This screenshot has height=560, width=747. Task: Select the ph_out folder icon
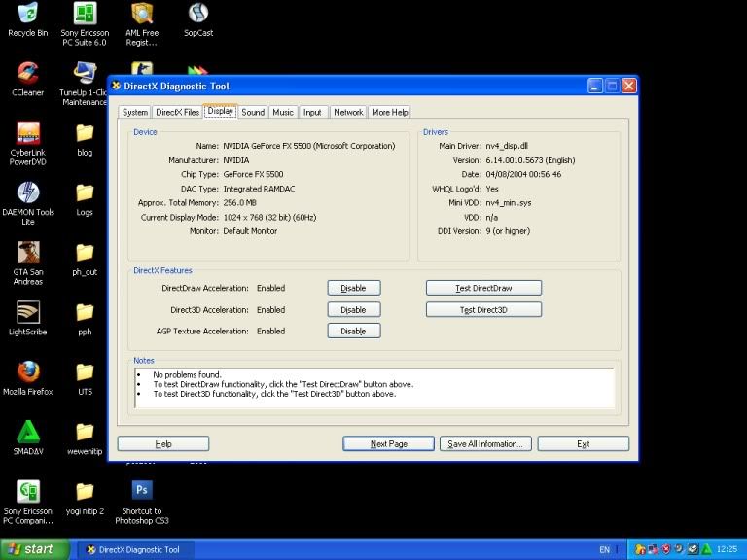[x=85, y=260]
